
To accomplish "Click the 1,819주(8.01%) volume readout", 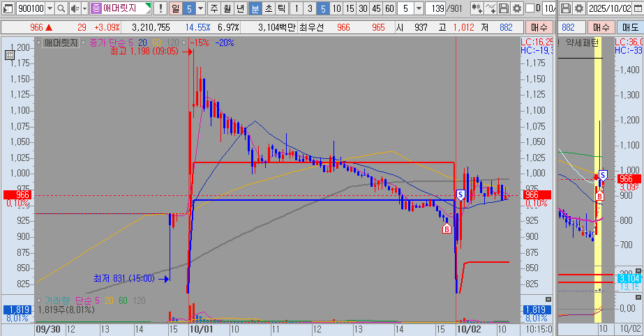I will (x=66, y=310).
